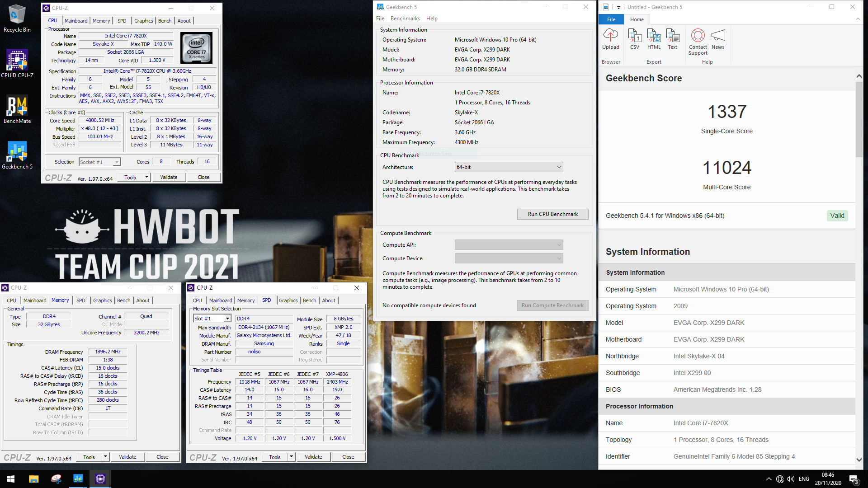Click Run CPU Benchmark button

[552, 214]
